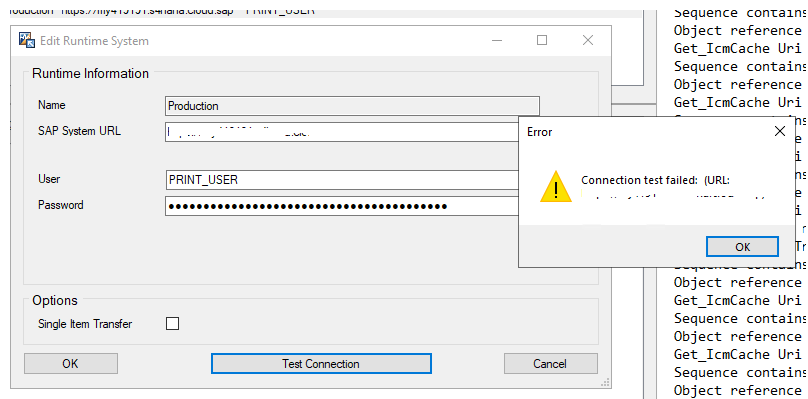Click the yellow warning icon in Error dialog
The height and width of the screenshot is (399, 808).
556,187
